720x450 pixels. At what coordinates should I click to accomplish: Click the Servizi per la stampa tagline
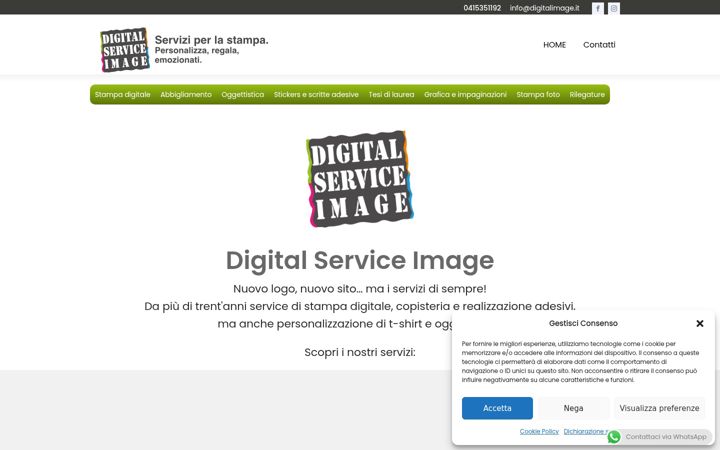click(x=212, y=40)
